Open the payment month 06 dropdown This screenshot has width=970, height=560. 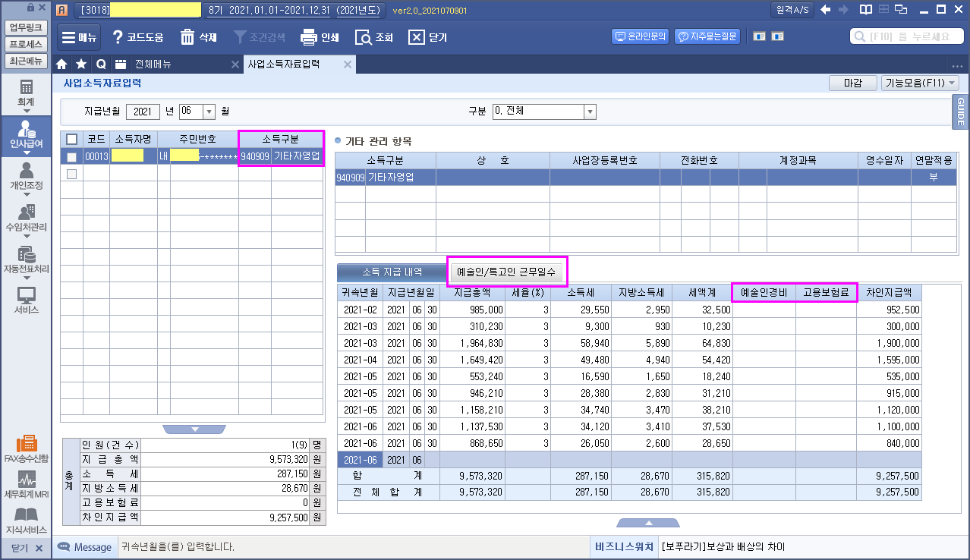(x=209, y=112)
